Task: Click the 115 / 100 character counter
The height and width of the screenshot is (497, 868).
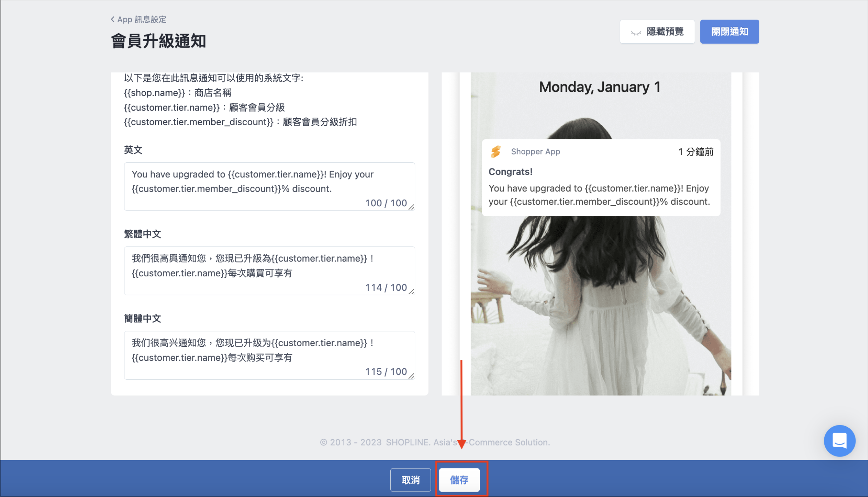Action: pos(386,372)
